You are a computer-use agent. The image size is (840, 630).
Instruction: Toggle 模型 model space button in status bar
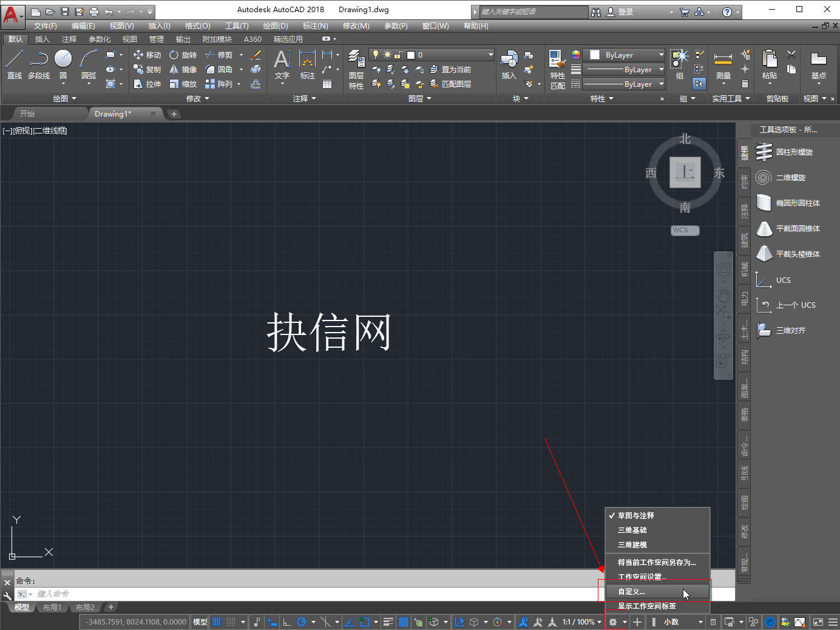click(x=200, y=622)
